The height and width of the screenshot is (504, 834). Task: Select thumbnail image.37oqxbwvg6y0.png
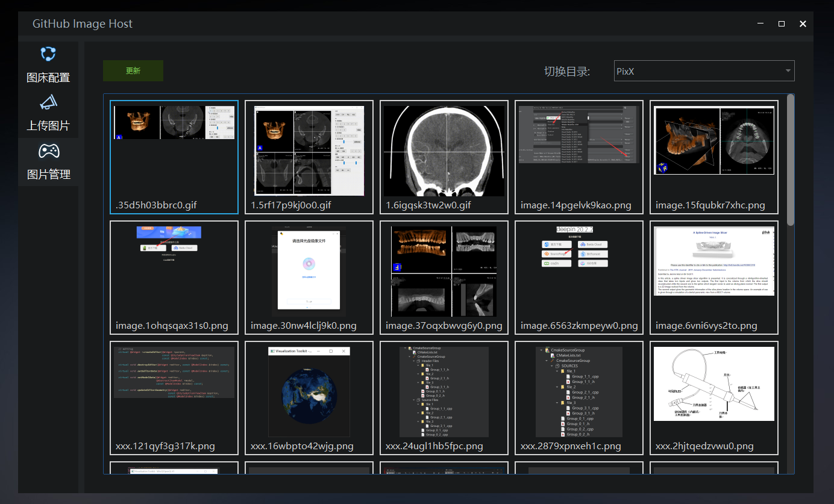point(444,278)
